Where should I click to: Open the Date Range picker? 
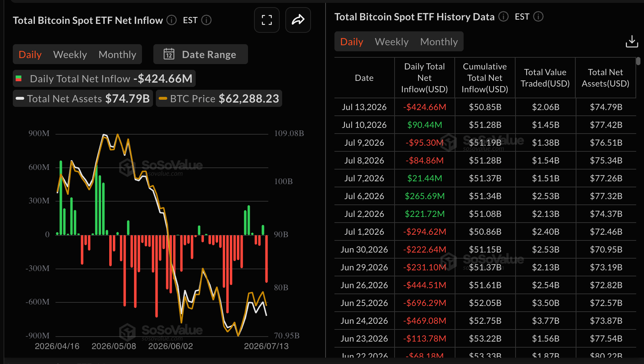[201, 54]
